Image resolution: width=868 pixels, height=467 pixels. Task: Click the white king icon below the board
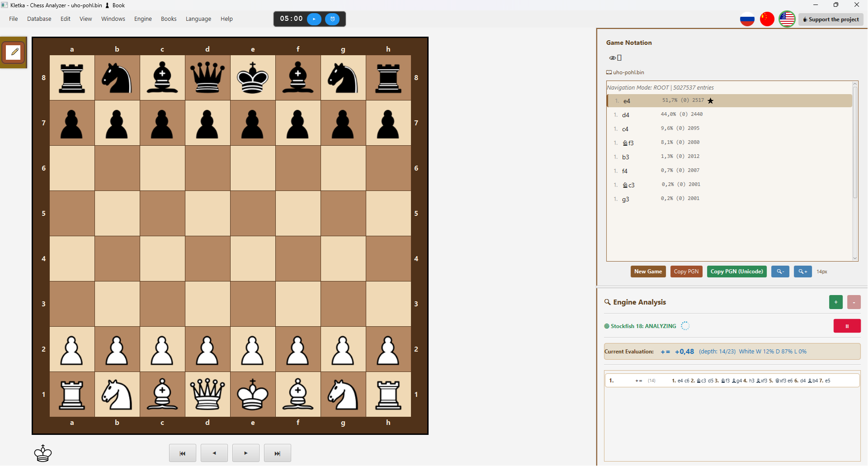click(x=43, y=453)
